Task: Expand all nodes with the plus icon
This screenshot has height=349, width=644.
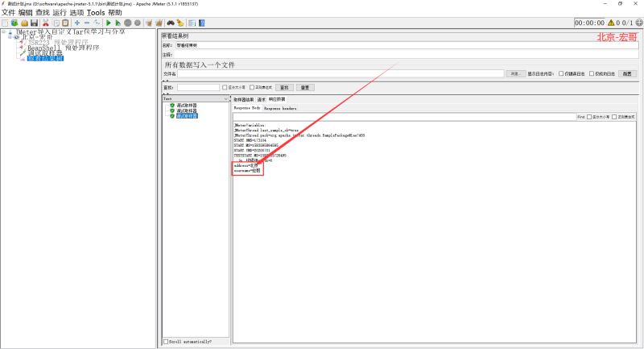Action: (x=77, y=23)
